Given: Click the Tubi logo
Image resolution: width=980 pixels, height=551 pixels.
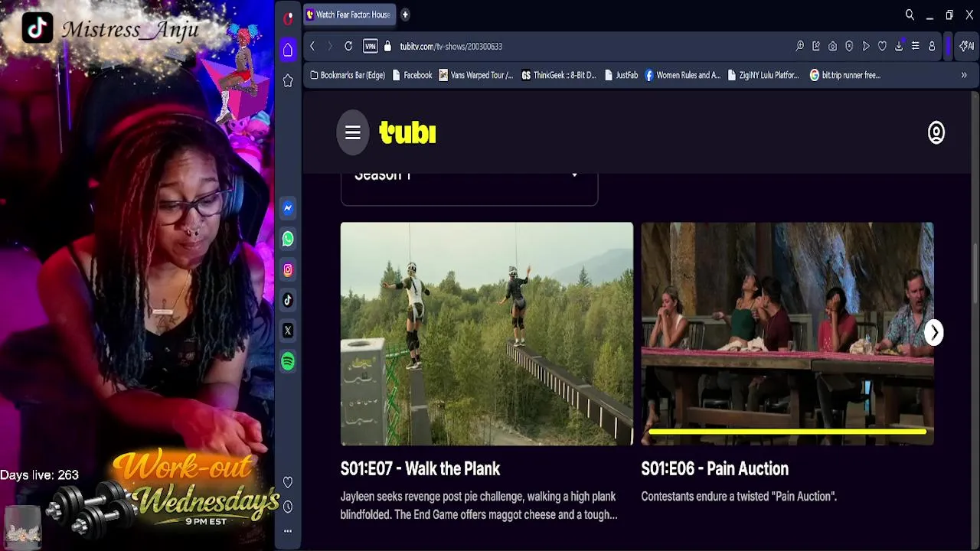Looking at the screenshot, I should pos(408,132).
